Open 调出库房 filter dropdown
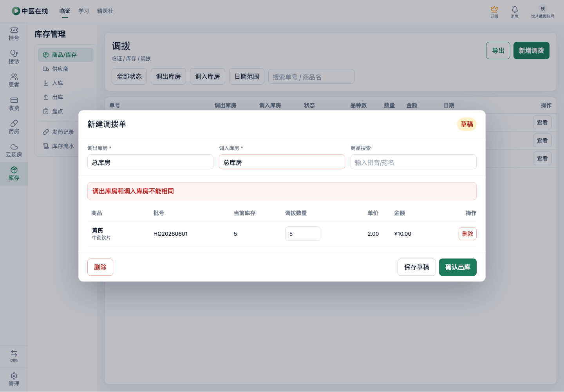This screenshot has height=392, width=564. pos(168,76)
